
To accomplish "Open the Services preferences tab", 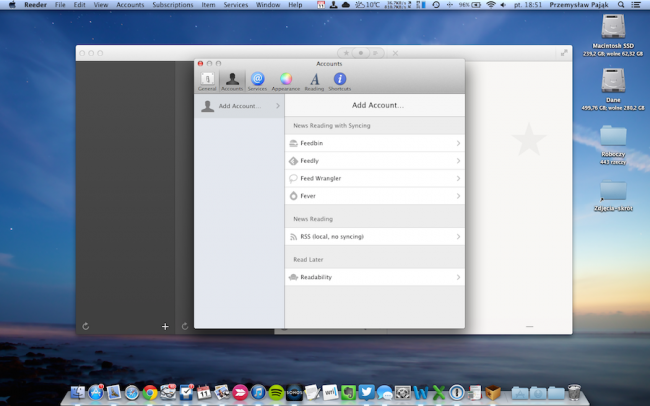I will [x=257, y=81].
